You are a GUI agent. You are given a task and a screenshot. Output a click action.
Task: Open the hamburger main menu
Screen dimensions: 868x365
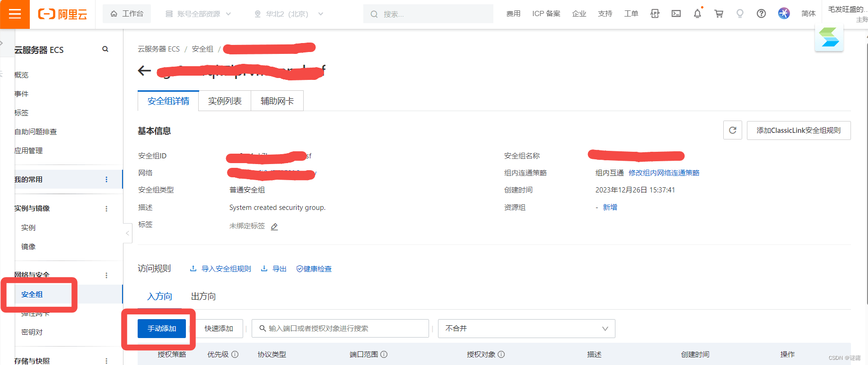pos(15,14)
